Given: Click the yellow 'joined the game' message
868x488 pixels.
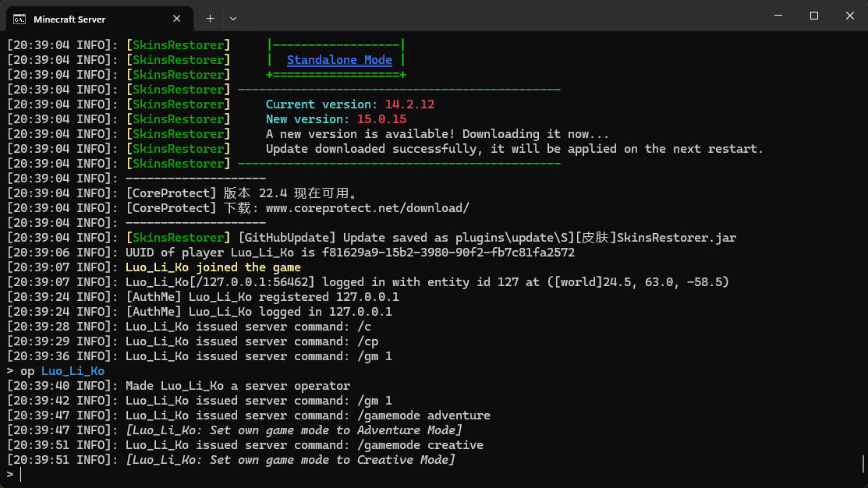Looking at the screenshot, I should point(249,267).
